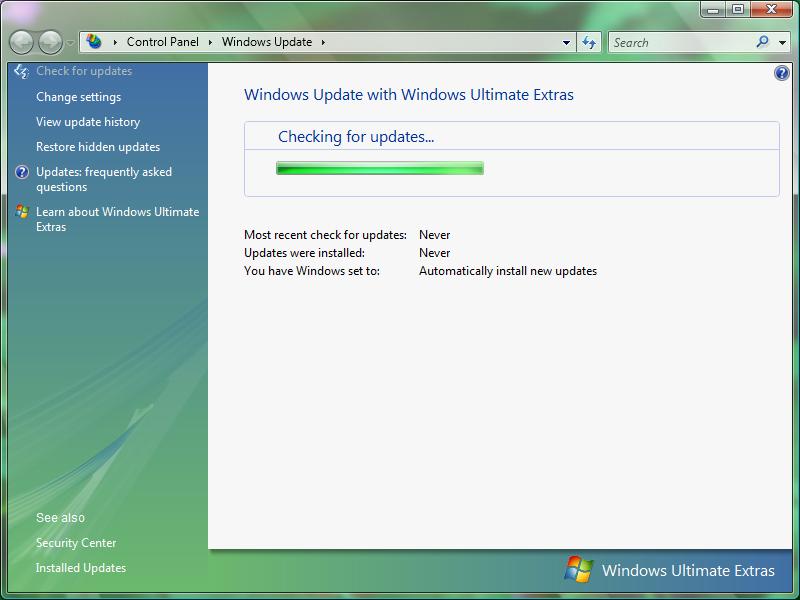The height and width of the screenshot is (600, 800).
Task: Click the magnifier icon in Search box
Action: [763, 42]
